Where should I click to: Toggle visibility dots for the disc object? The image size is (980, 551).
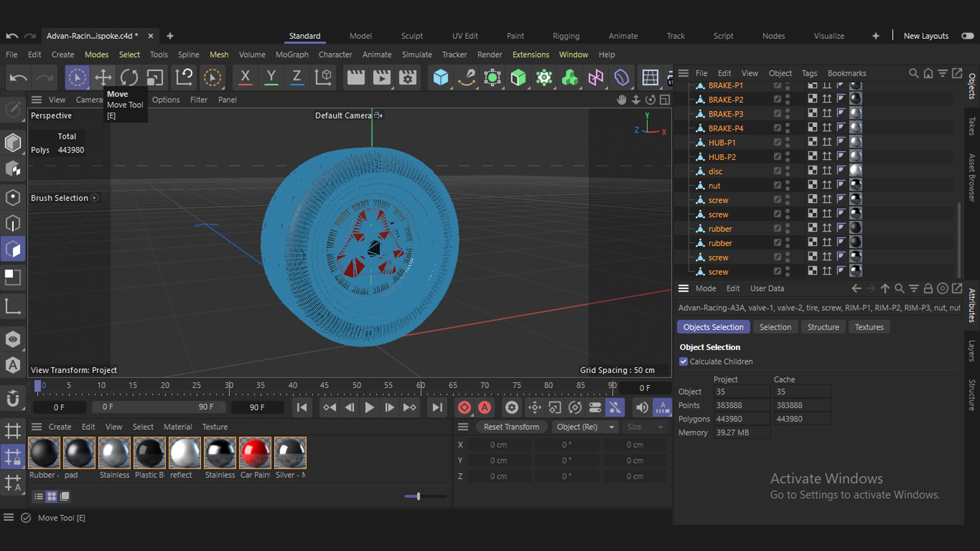788,171
